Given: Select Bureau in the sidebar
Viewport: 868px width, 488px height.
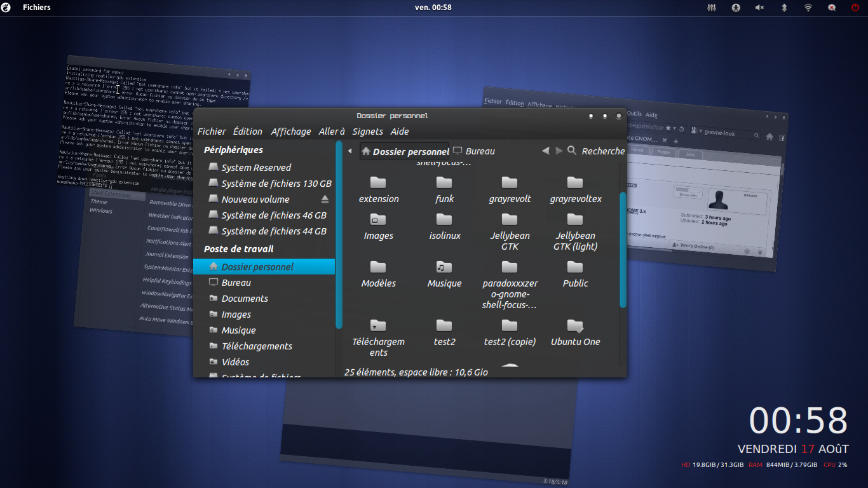Looking at the screenshot, I should click(264, 283).
